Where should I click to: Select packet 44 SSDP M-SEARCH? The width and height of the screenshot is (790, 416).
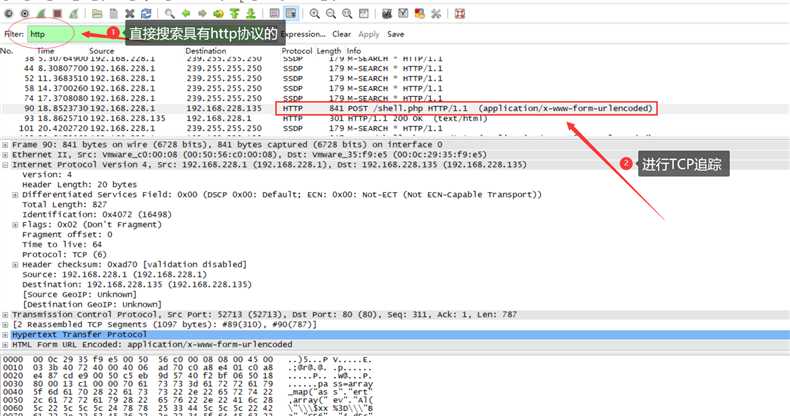395,68
